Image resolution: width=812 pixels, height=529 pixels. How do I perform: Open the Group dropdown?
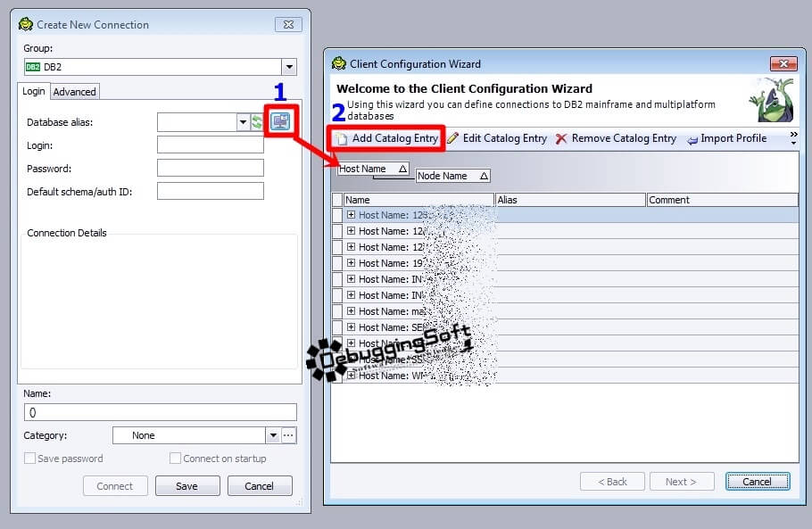tap(288, 66)
